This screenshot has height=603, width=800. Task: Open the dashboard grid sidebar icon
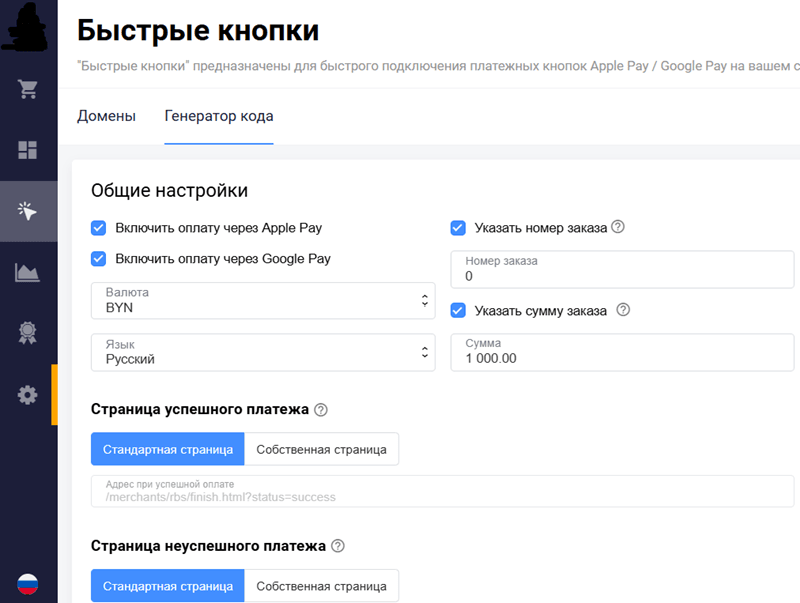click(x=28, y=150)
